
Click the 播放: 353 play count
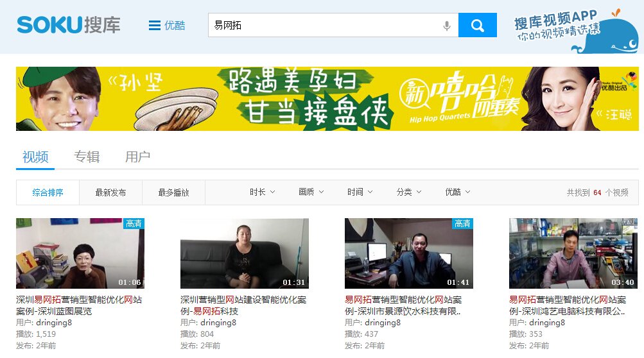(x=526, y=334)
